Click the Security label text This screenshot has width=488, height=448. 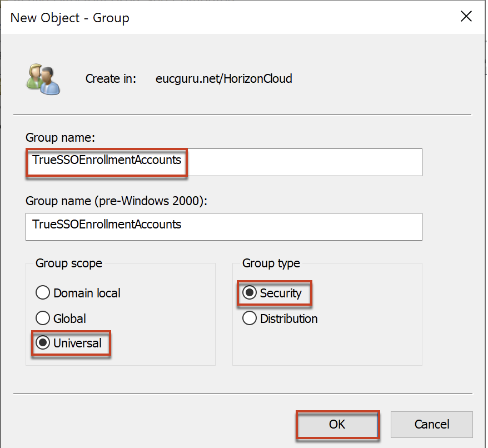tap(281, 293)
